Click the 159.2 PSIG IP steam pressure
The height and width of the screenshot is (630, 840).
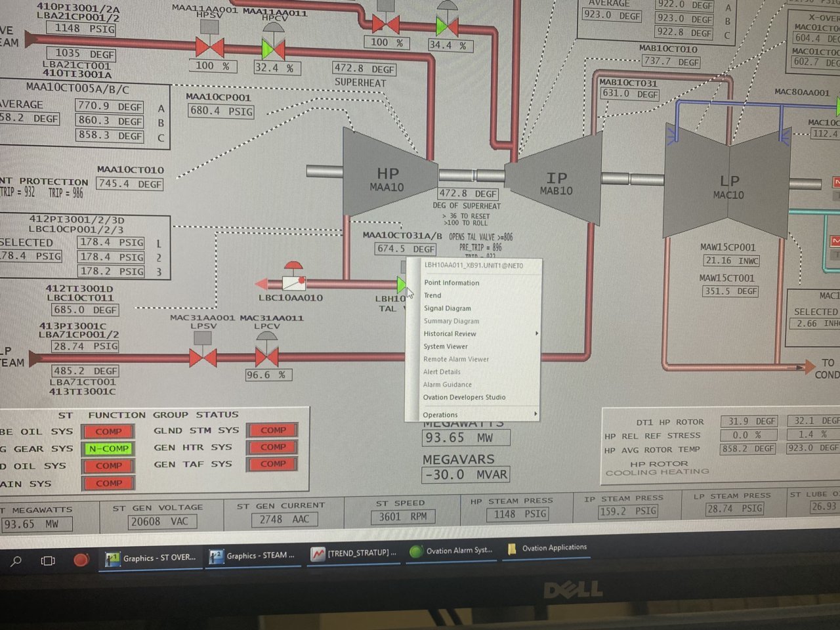coord(628,511)
